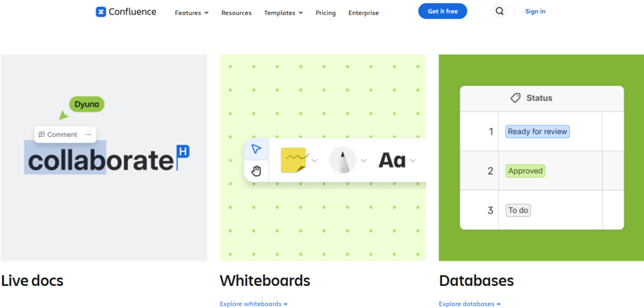This screenshot has height=308, width=644.
Task: Click row number 1 in database table
Action: point(491,132)
